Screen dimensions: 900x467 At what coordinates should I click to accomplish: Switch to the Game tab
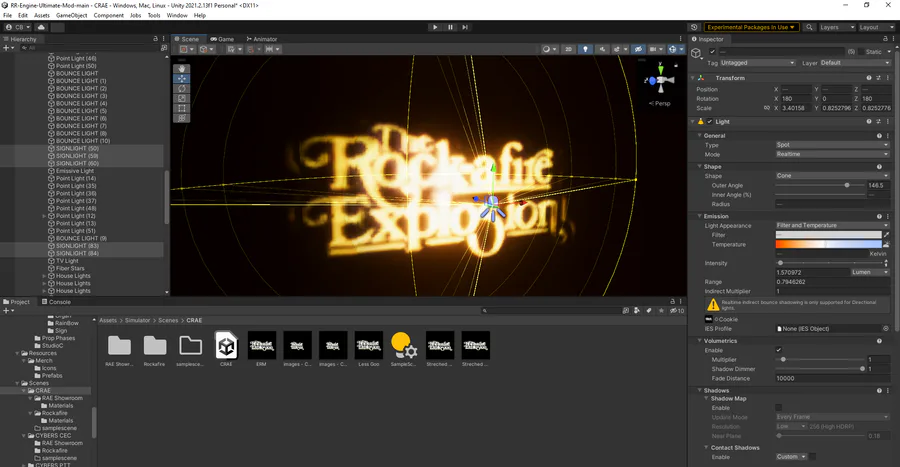222,39
